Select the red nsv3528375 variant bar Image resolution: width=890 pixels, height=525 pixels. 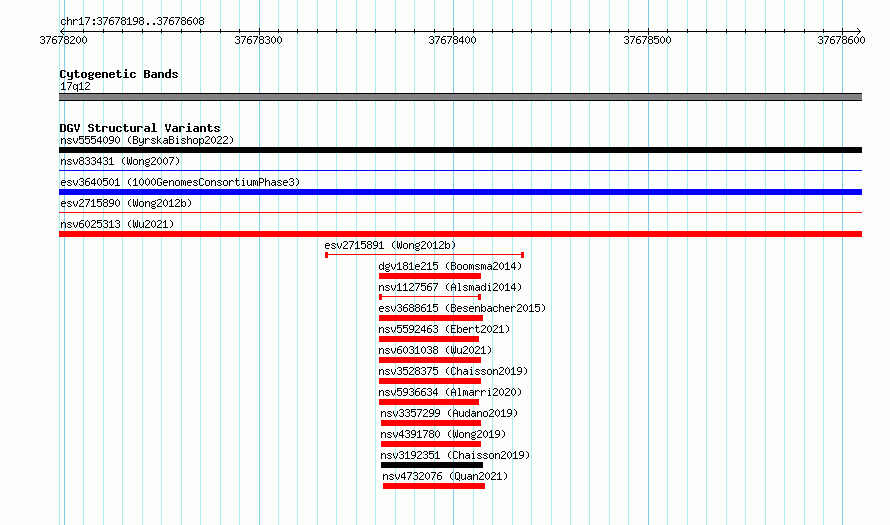point(430,381)
